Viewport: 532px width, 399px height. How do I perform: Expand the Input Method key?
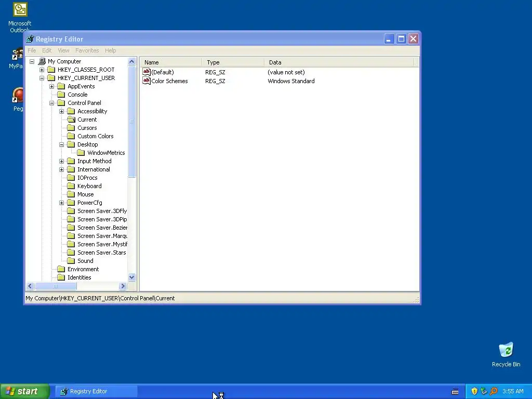pos(61,161)
